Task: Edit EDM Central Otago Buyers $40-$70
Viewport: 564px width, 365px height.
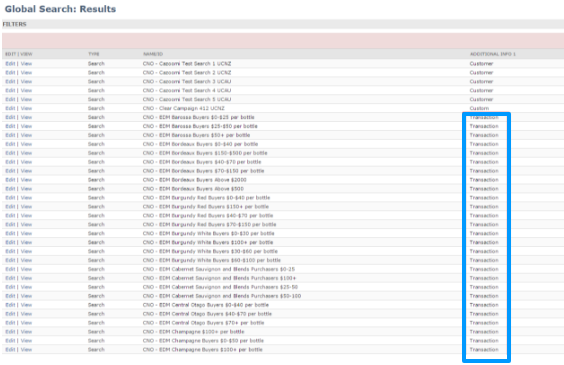Action: [10, 314]
